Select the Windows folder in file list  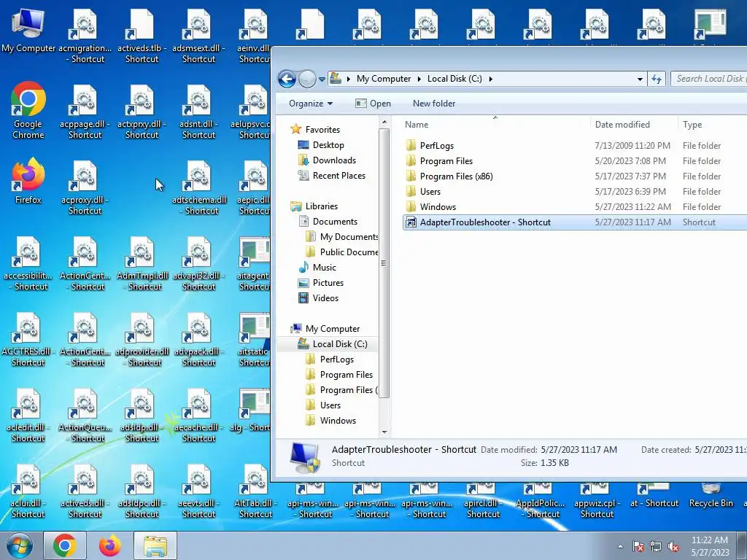tap(438, 206)
